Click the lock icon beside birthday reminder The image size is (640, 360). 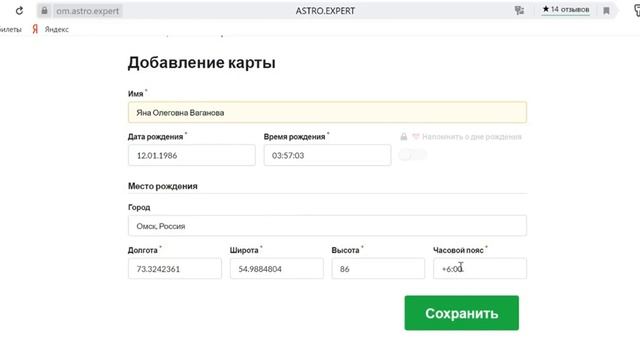[404, 137]
